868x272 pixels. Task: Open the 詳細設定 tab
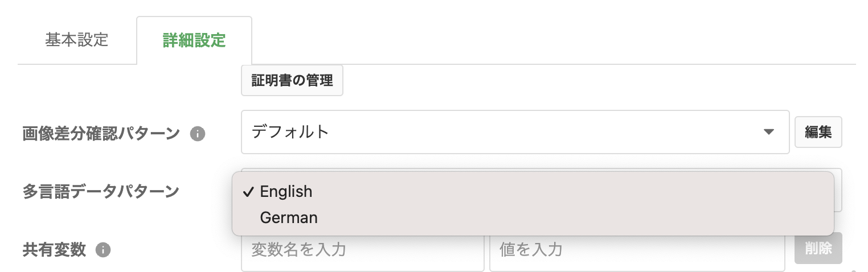(194, 41)
